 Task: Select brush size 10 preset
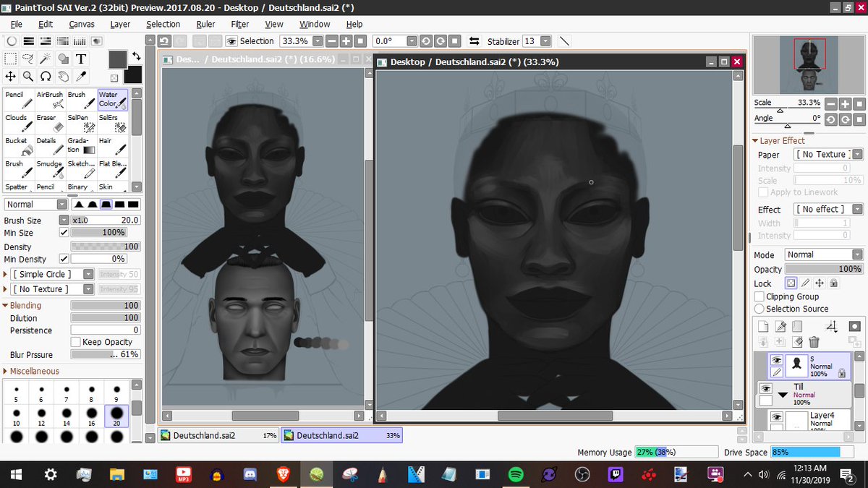[x=16, y=415]
